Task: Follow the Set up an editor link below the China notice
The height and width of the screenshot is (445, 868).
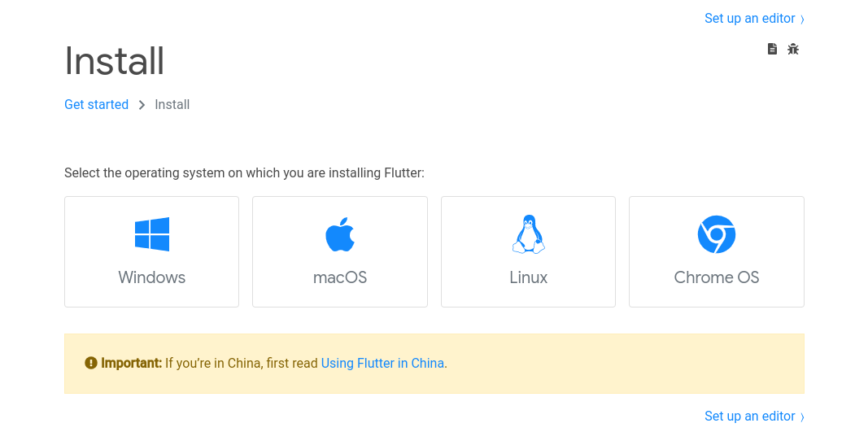Action: pyautogui.click(x=749, y=417)
